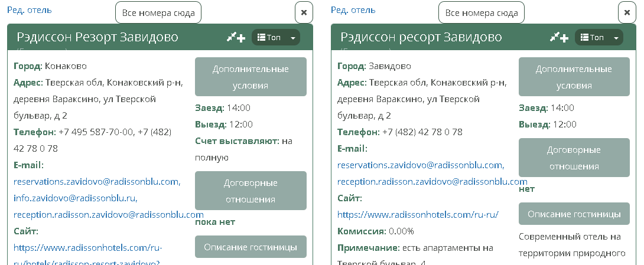The width and height of the screenshot is (644, 265).
Task: Open the radissonhotels.com/ru-ru/ site link in right panel
Action: (418, 214)
